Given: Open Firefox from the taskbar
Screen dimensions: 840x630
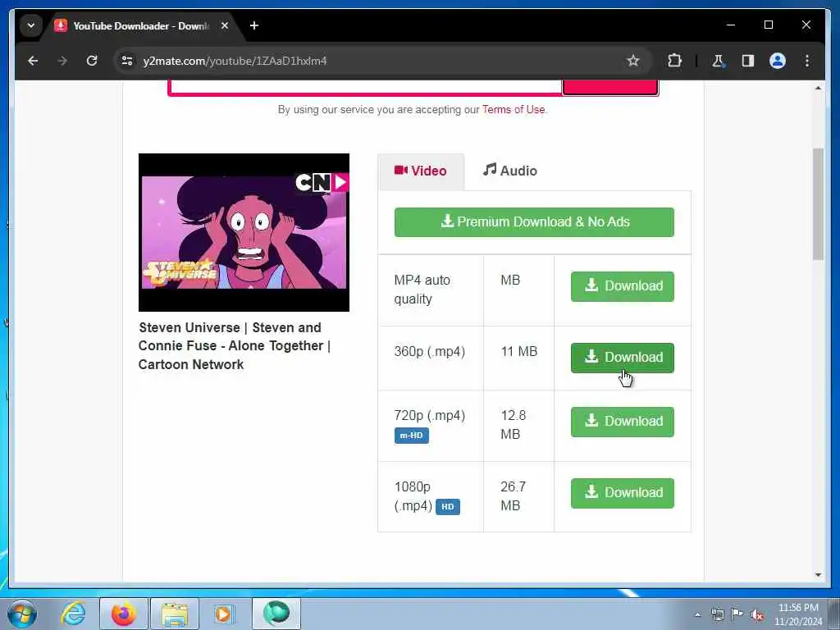Looking at the screenshot, I should tap(124, 614).
